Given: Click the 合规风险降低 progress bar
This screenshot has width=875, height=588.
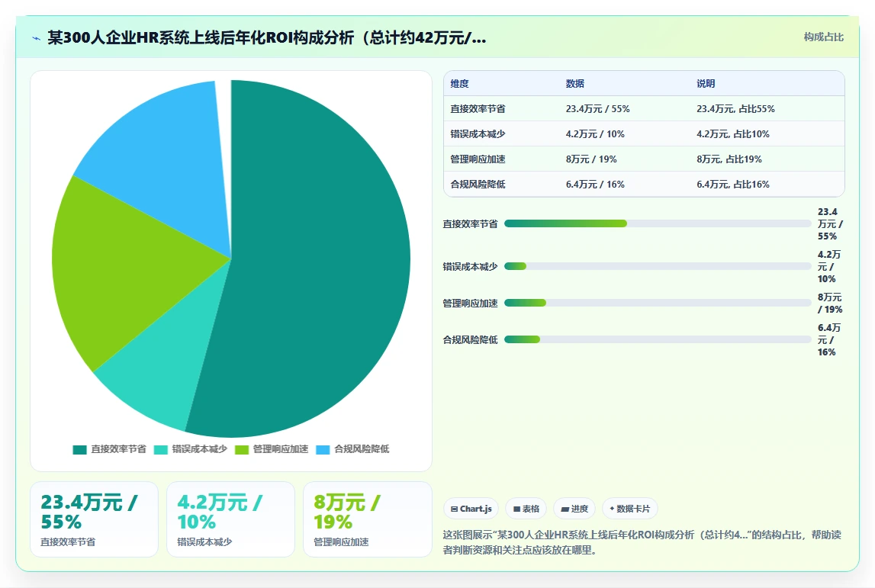Looking at the screenshot, I should pos(658,339).
